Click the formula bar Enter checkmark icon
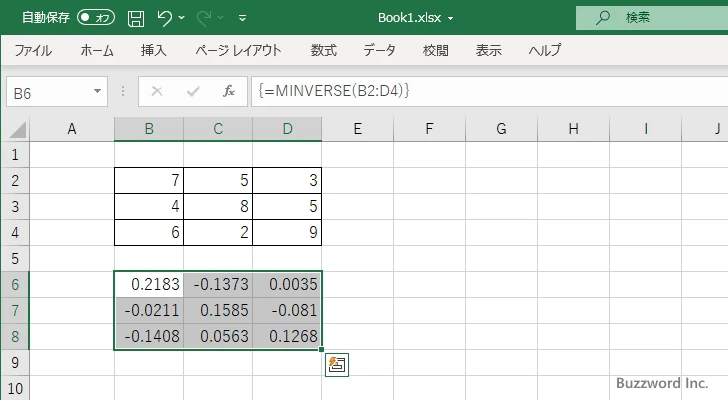This screenshot has width=728, height=400. (x=193, y=91)
